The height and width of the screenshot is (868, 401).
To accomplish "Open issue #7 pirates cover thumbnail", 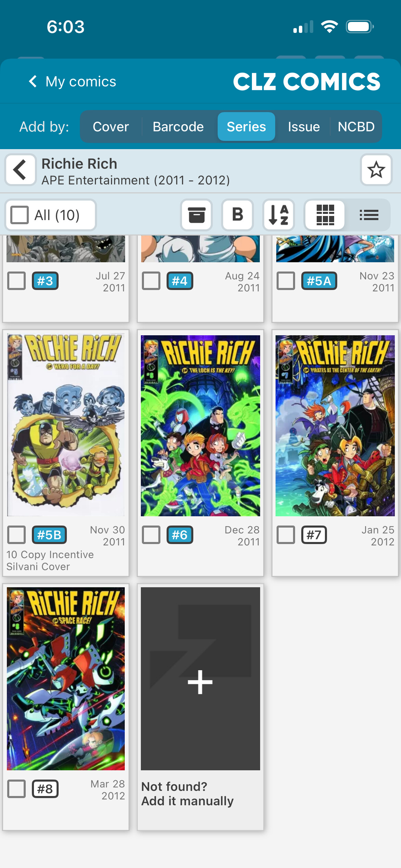I will tap(335, 425).
